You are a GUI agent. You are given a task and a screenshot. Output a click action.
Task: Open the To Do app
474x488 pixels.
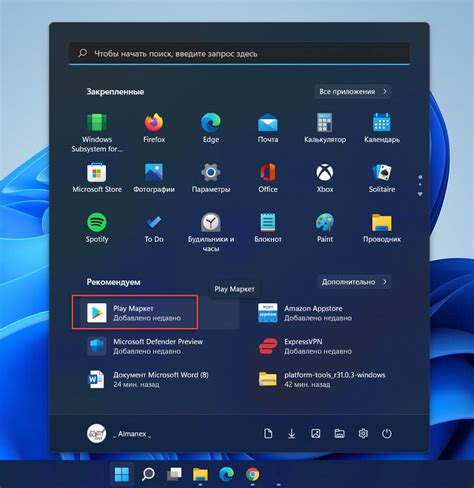(154, 228)
